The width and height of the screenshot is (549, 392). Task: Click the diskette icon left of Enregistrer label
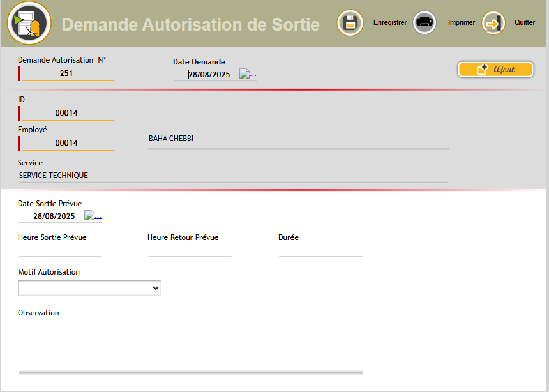pyautogui.click(x=350, y=22)
